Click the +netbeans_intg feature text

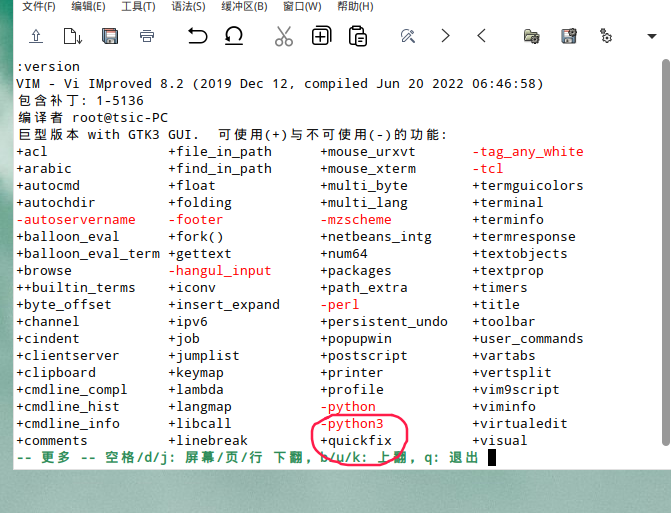(x=376, y=237)
